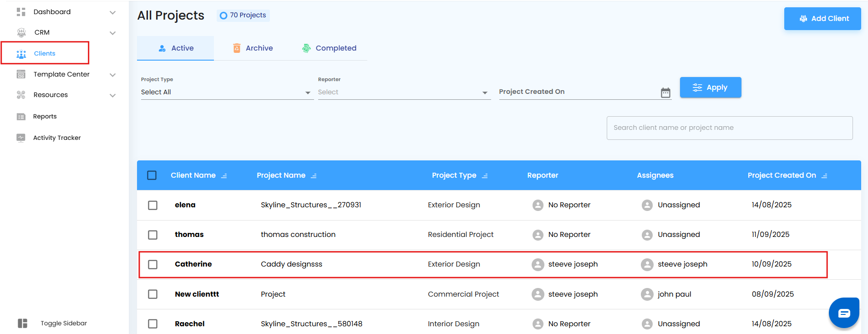
Task: Sort by Client Name column icon
Action: [224, 176]
